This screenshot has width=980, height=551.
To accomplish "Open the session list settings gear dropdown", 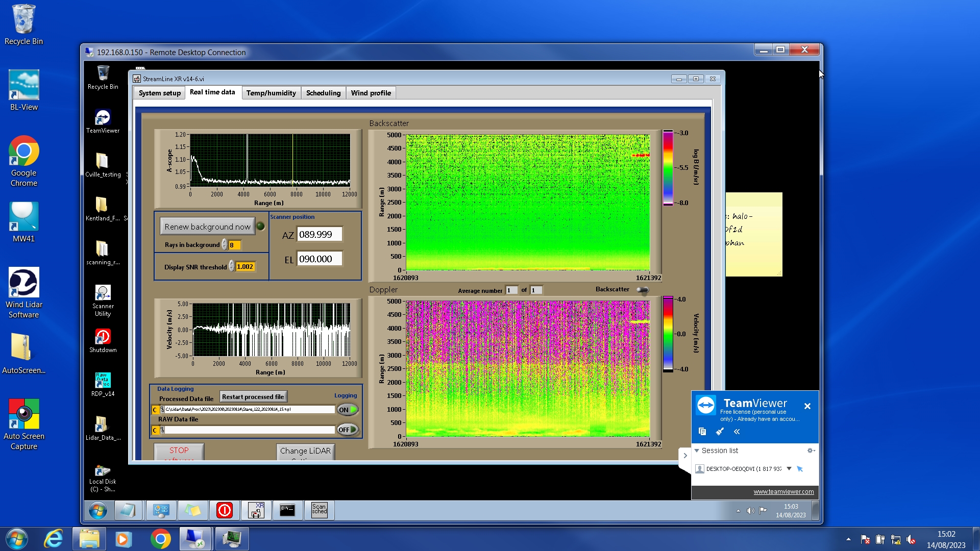I will pos(811,450).
